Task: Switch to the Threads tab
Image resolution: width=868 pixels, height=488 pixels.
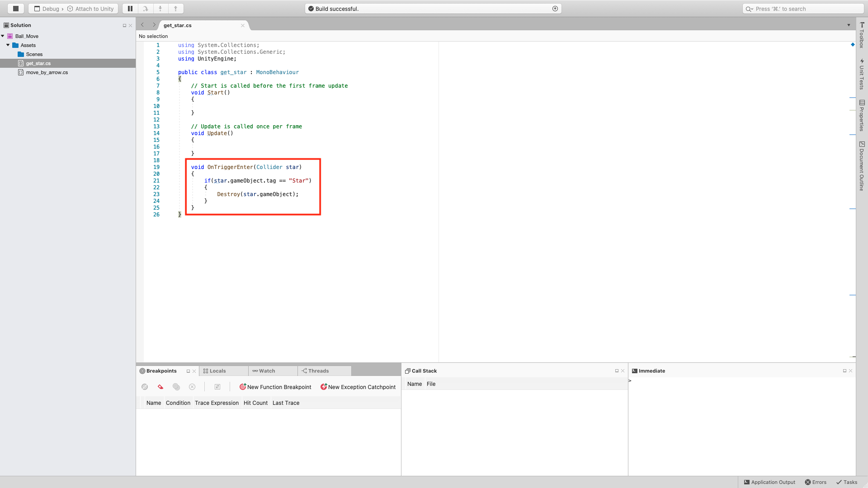Action: (x=318, y=371)
